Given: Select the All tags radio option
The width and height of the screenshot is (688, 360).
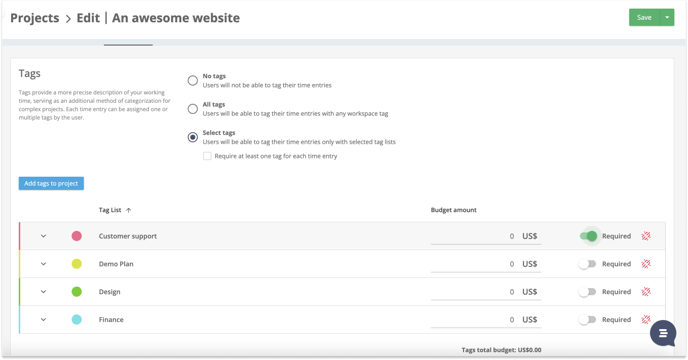Looking at the screenshot, I should pyautogui.click(x=193, y=109).
